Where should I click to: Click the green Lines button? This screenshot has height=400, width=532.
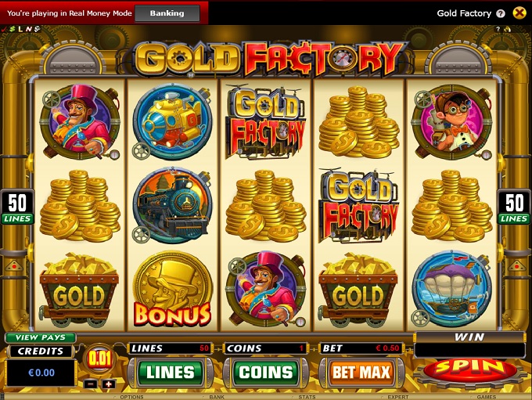[x=171, y=372]
